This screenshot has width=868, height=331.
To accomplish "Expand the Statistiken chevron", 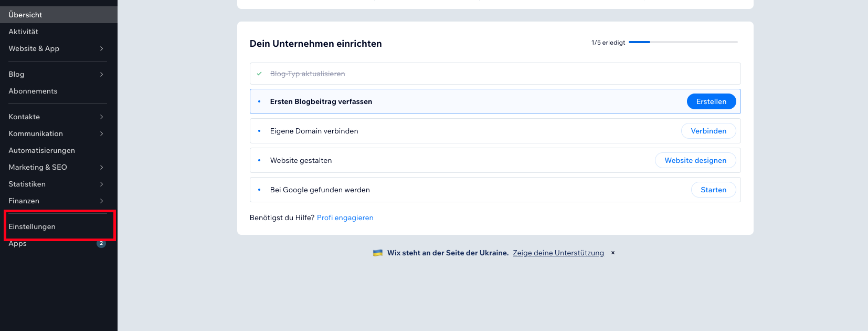I will [x=101, y=184].
